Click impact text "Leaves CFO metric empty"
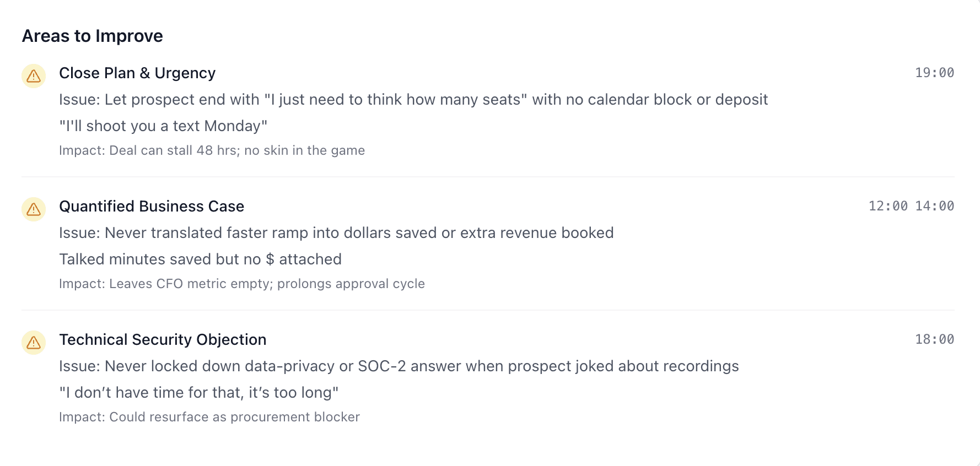This screenshot has width=980, height=466. click(x=241, y=284)
